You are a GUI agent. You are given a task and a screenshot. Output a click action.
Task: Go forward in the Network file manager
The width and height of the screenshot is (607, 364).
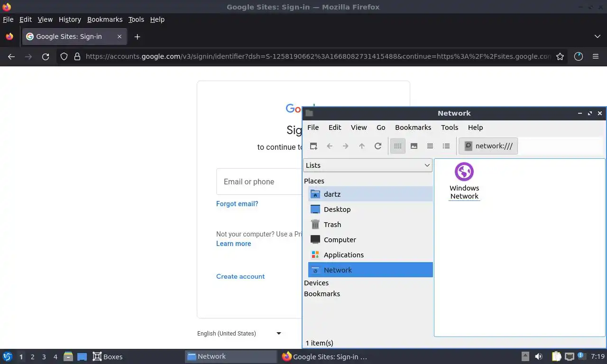pyautogui.click(x=346, y=146)
